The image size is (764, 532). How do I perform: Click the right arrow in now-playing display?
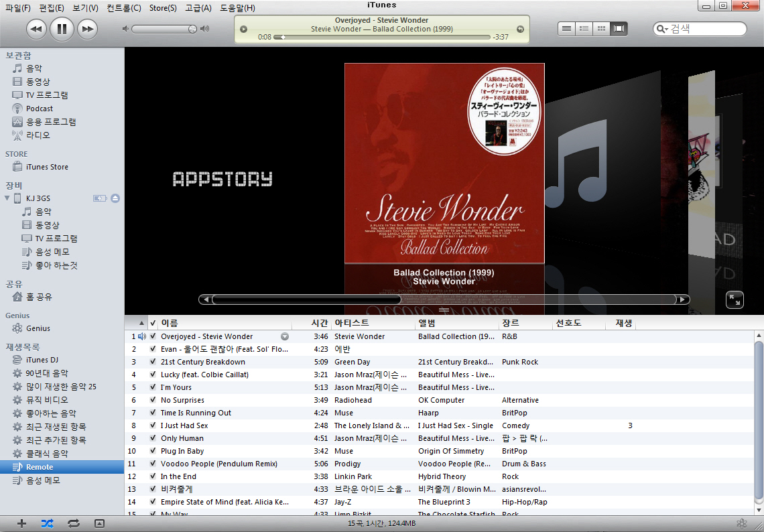(x=520, y=29)
